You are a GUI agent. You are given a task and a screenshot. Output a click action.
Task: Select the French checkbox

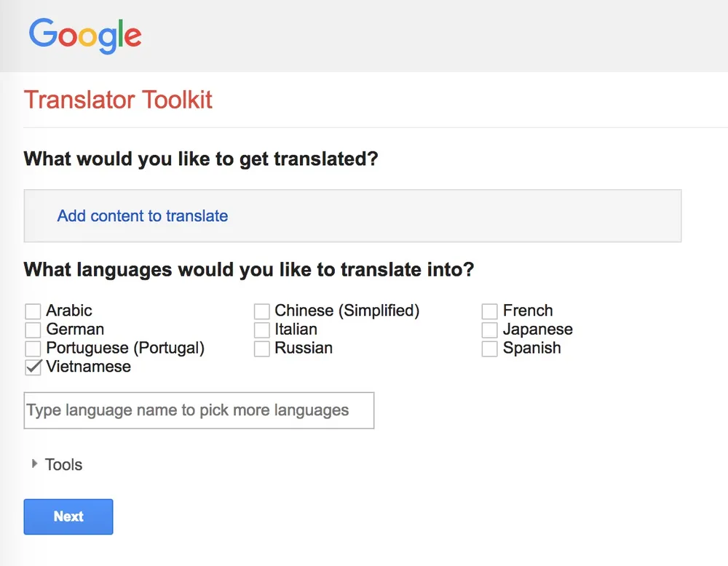pos(489,312)
